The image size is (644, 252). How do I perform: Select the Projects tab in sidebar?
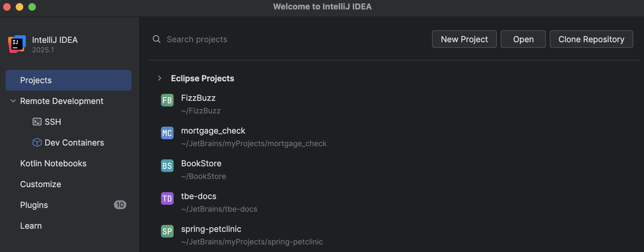pyautogui.click(x=68, y=80)
